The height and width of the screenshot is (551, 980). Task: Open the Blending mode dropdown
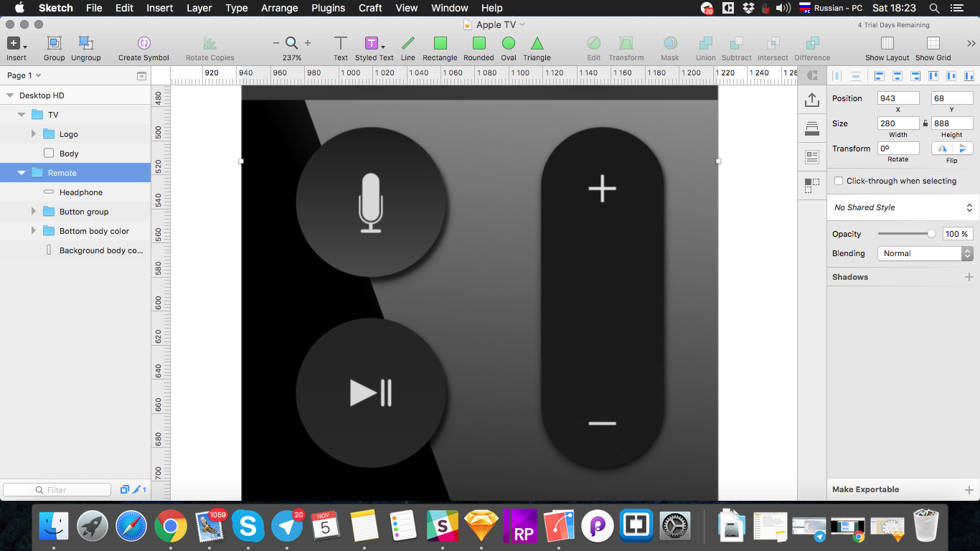click(925, 253)
